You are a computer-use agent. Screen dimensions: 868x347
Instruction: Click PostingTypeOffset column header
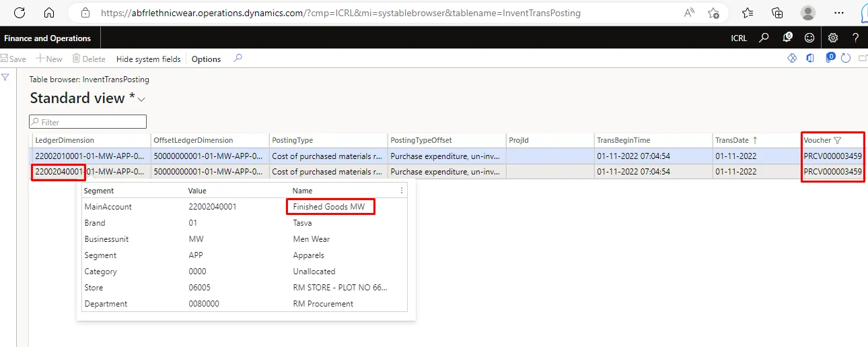click(421, 140)
